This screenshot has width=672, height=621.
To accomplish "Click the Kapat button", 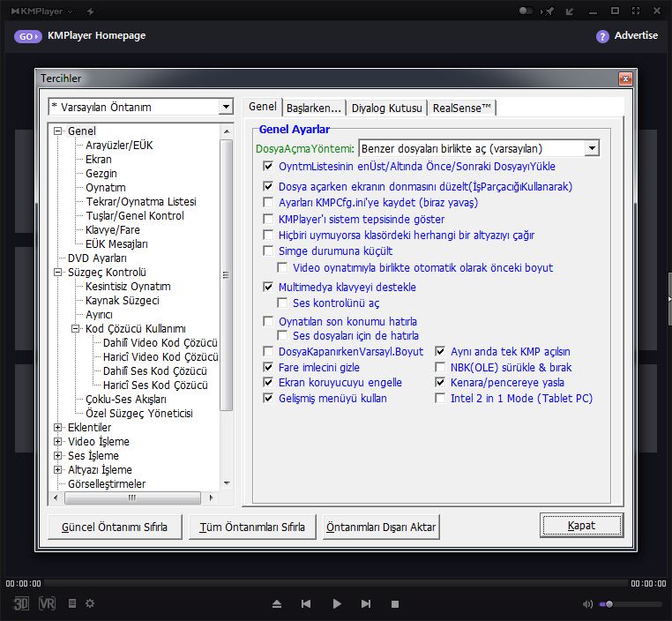I will (x=581, y=526).
